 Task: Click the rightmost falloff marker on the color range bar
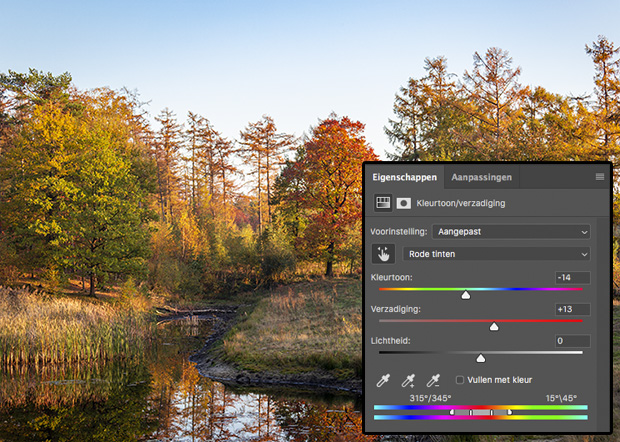(x=510, y=412)
